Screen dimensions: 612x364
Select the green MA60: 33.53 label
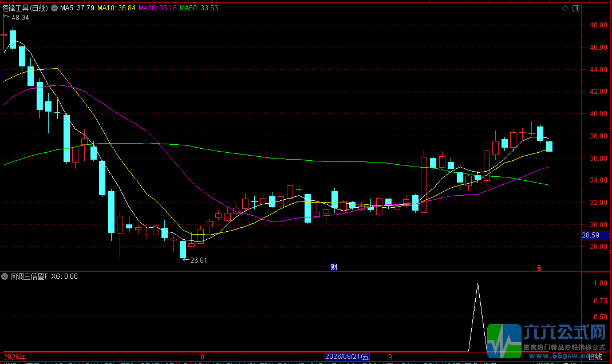pos(199,8)
